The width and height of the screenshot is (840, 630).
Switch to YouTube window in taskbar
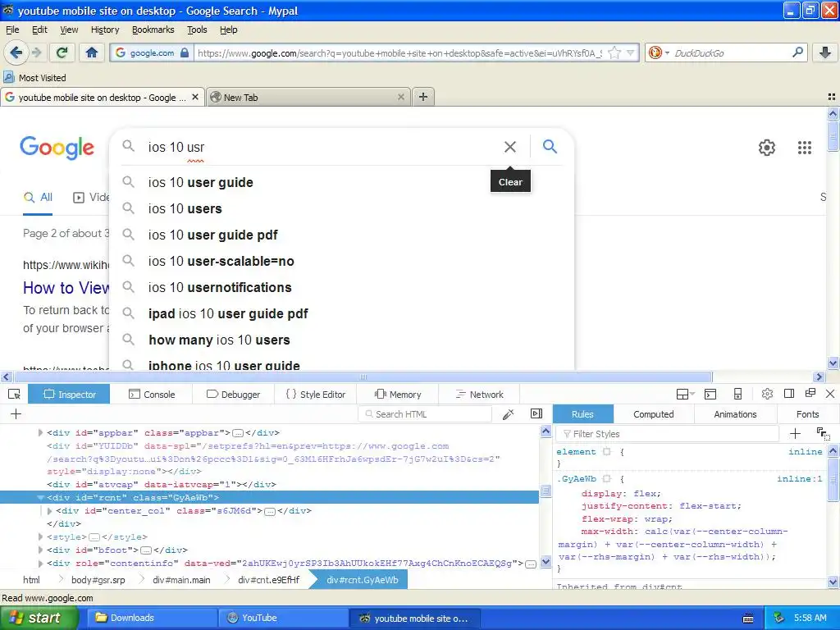(283, 618)
